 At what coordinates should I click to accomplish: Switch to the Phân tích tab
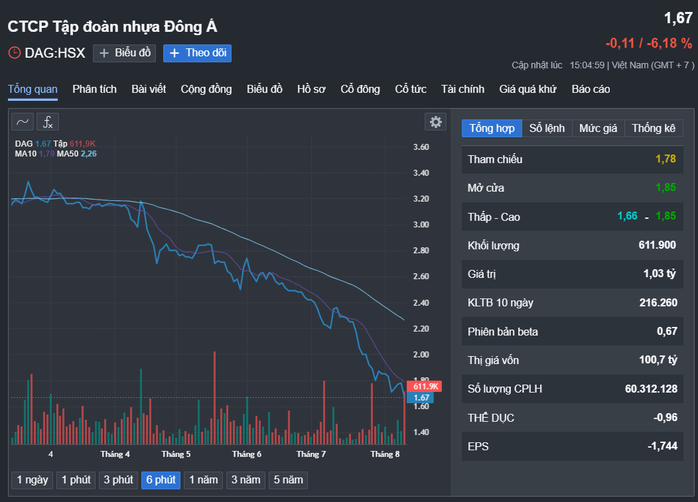[x=94, y=89]
